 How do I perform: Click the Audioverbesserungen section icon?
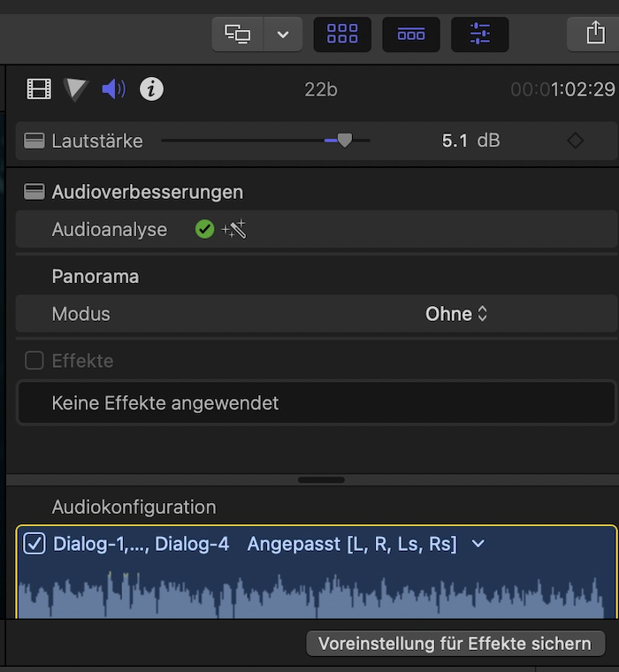[x=34, y=192]
